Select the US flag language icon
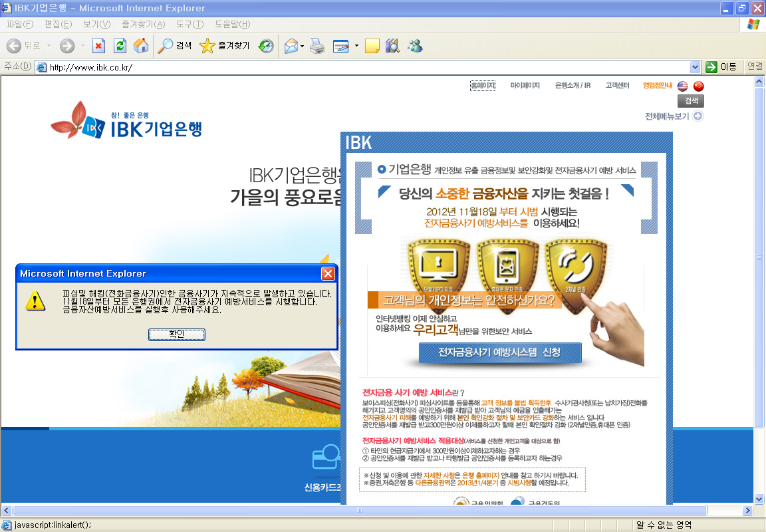766x532 pixels. pyautogui.click(x=682, y=86)
